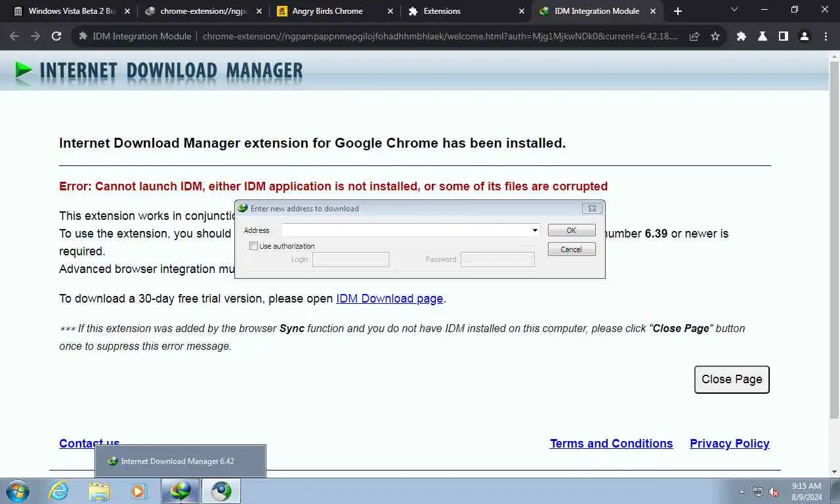
Task: Open the Extensions puzzle menu
Action: coord(742,37)
